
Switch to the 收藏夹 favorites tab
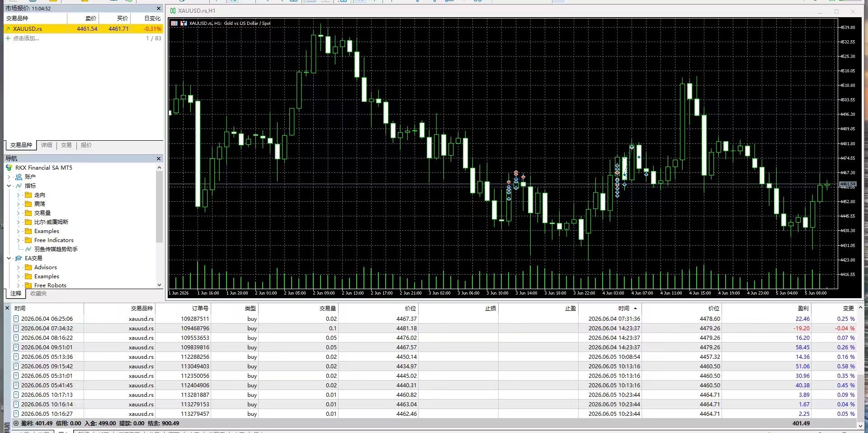coord(38,294)
